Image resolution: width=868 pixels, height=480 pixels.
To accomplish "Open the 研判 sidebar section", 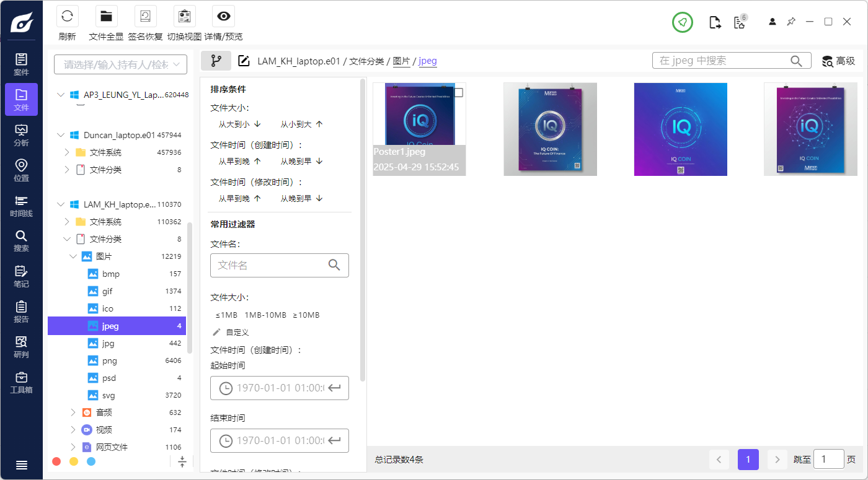I will click(x=21, y=347).
